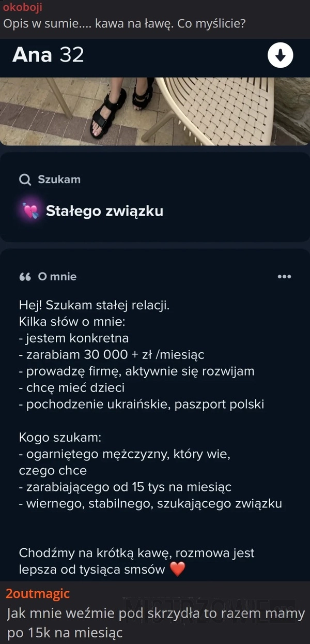The image size is (310, 644).
Task: Select the Stałego związku label
Action: (x=104, y=211)
